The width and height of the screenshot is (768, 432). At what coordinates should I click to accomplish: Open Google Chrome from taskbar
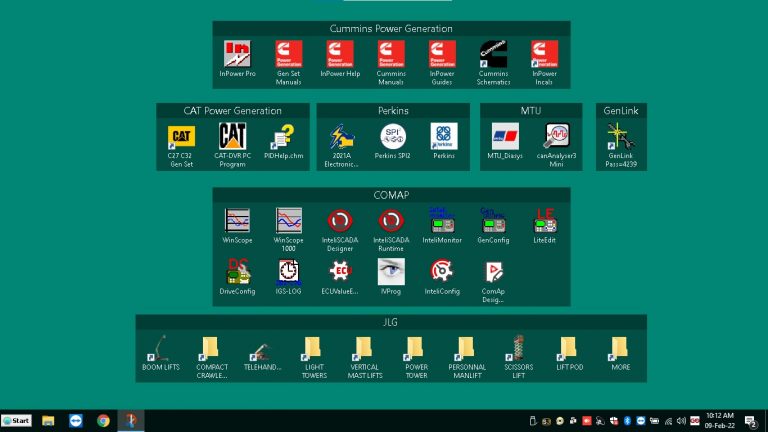point(103,421)
